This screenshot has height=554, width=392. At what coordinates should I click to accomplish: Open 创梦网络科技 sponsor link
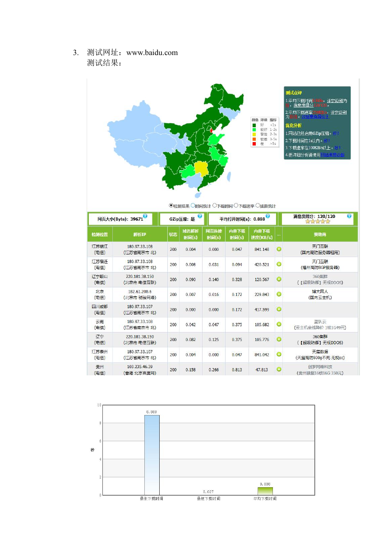(320, 367)
